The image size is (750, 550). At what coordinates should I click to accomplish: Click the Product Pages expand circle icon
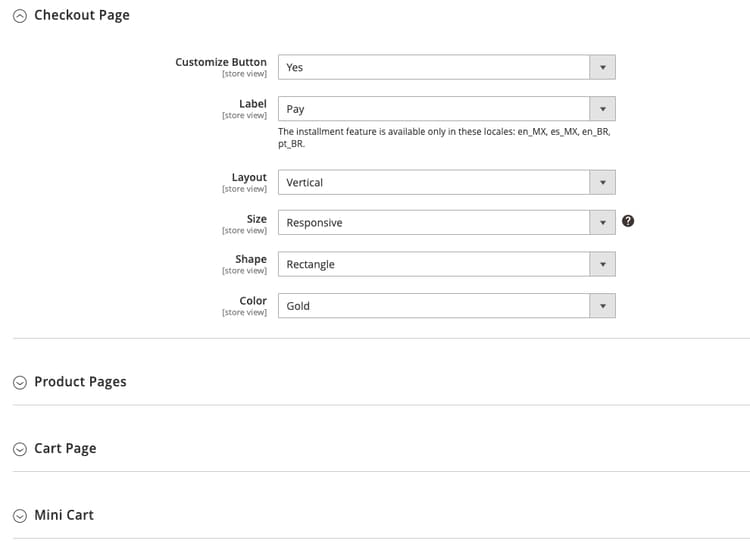coord(20,382)
